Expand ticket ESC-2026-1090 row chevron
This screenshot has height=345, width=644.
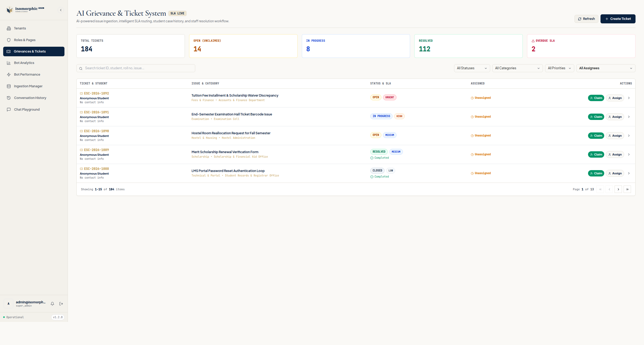[x=629, y=136]
